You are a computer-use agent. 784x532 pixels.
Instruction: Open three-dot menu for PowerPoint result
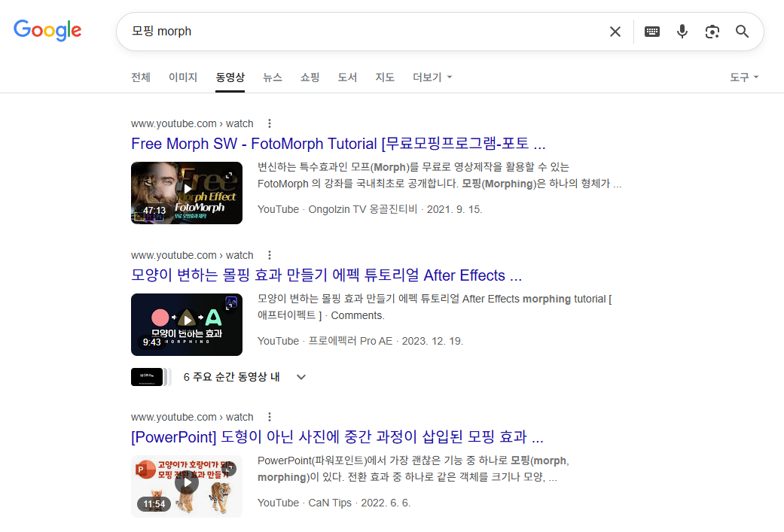[x=270, y=417]
